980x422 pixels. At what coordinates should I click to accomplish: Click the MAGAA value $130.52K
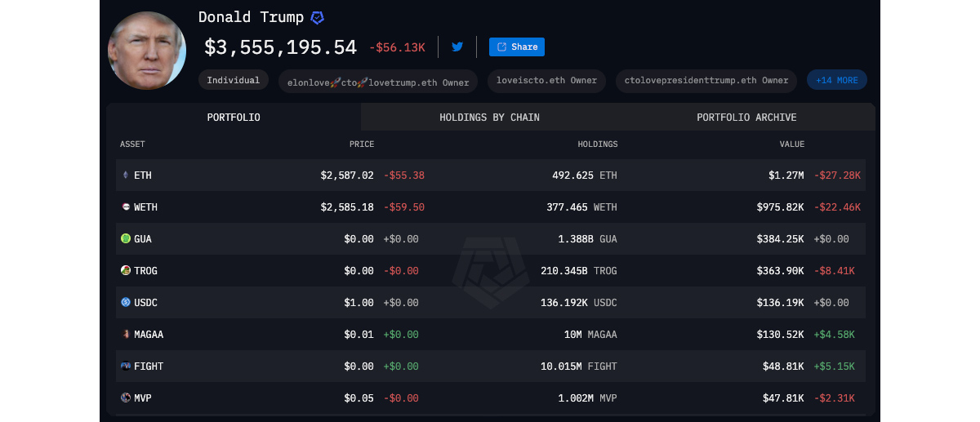[x=781, y=335]
